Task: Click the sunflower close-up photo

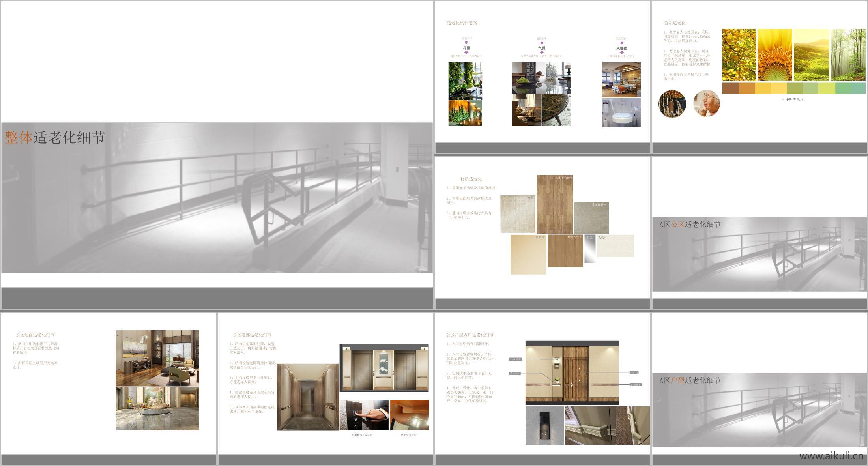Action: pos(774,55)
